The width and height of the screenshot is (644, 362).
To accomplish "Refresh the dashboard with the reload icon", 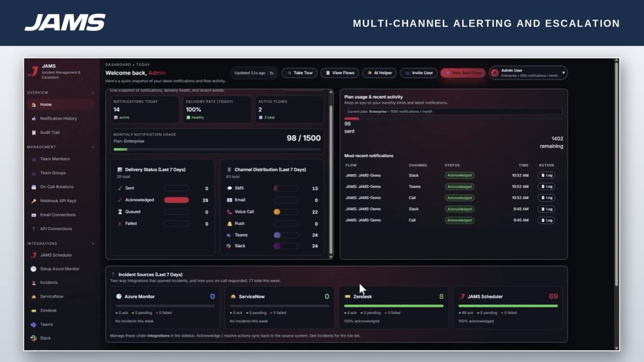I will (272, 73).
